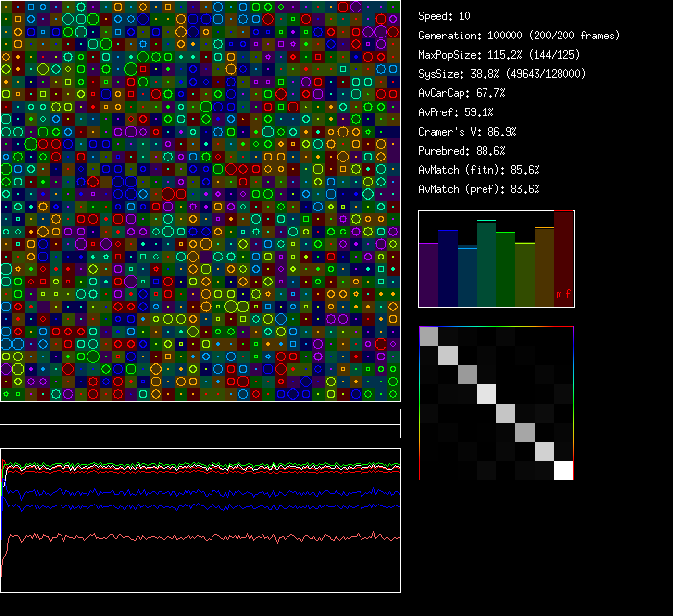Click the Speed: 10 readout
The height and width of the screenshot is (616, 673).
click(445, 16)
